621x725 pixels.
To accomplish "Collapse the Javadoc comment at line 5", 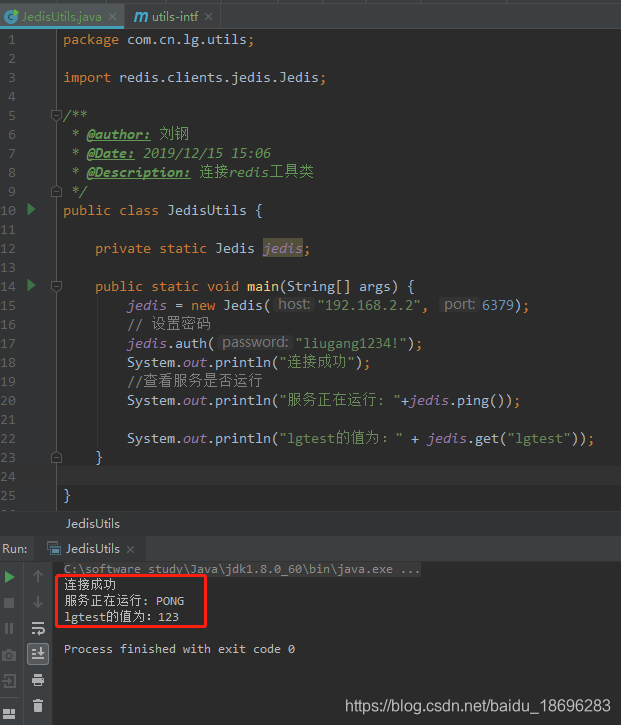I will [x=56, y=115].
